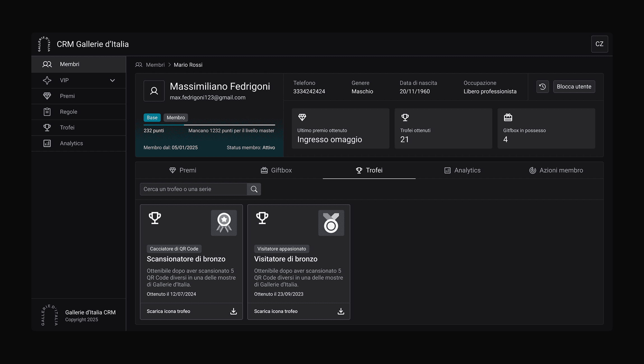This screenshot has width=644, height=364.
Task: Click the Premi diamond icon in sidebar
Action: click(x=47, y=96)
